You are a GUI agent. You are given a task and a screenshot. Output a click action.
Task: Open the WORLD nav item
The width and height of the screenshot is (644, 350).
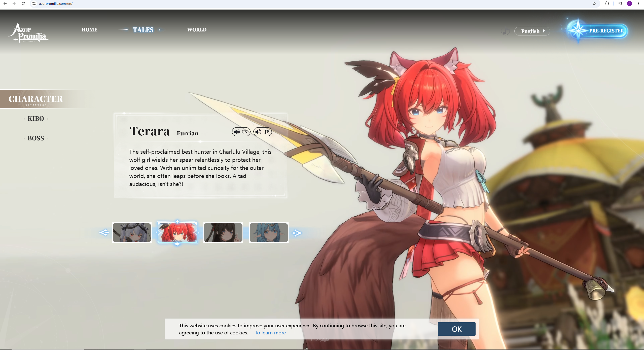pos(197,30)
